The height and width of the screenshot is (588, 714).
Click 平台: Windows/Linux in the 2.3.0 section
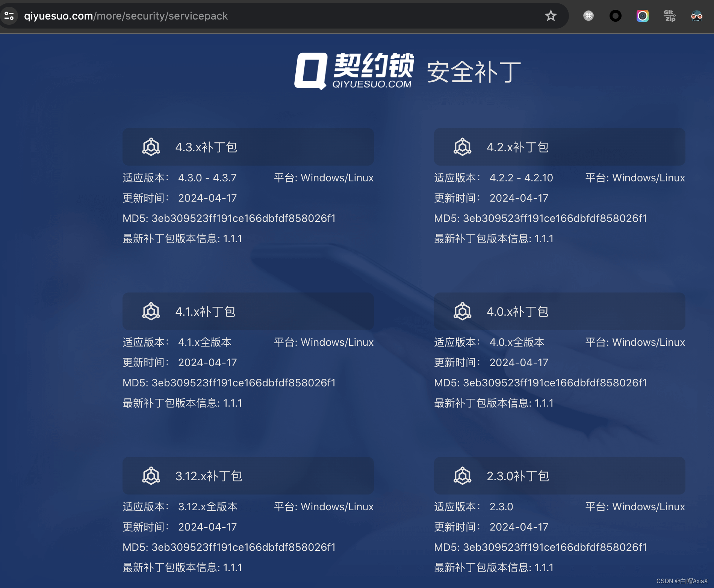click(635, 507)
